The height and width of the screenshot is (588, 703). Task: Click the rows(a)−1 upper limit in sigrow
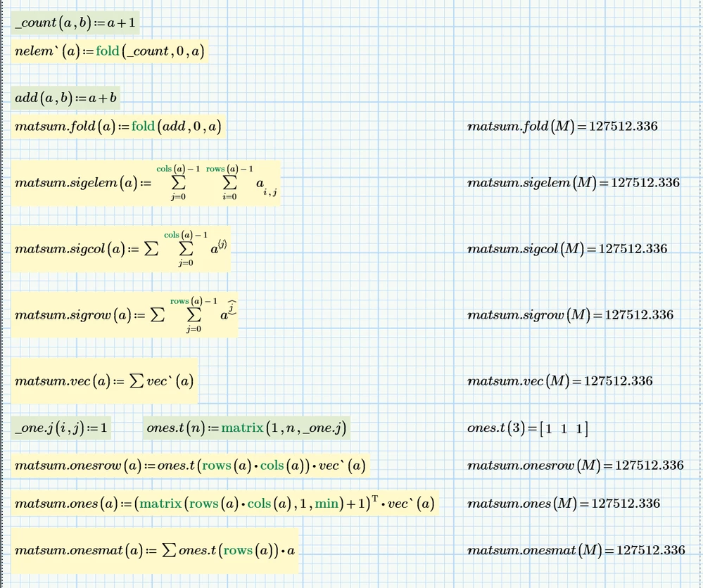tap(194, 301)
